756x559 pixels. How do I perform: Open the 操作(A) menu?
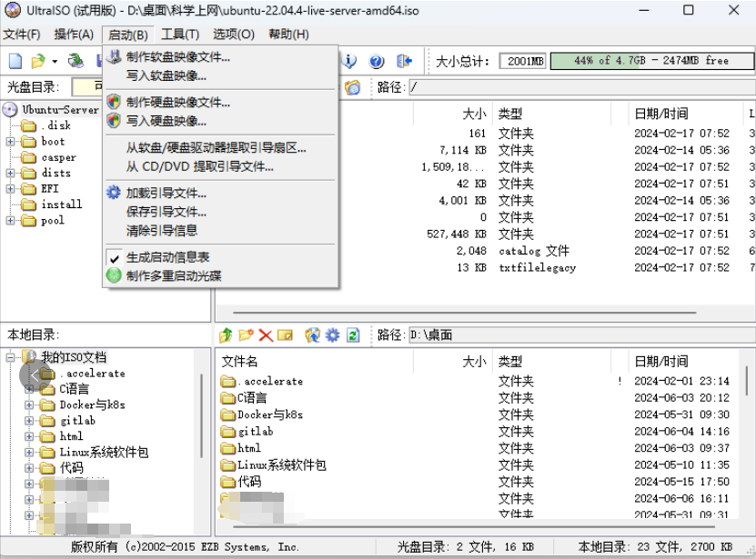tap(74, 35)
